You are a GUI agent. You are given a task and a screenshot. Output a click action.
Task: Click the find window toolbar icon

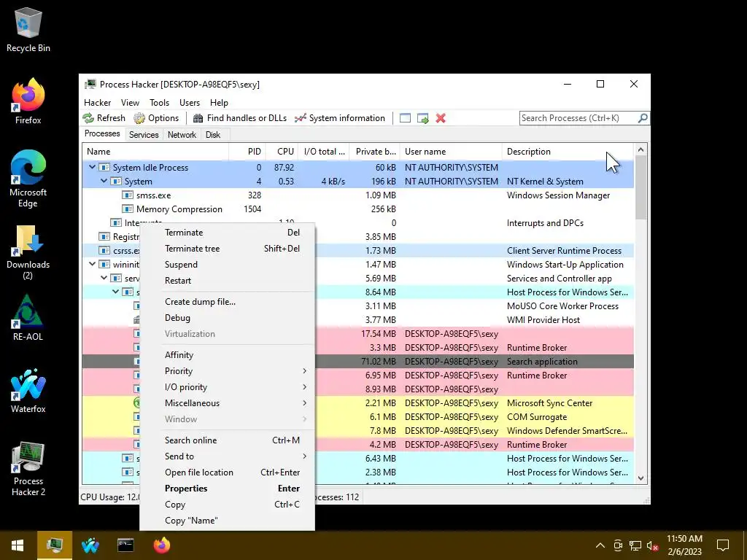[405, 118]
